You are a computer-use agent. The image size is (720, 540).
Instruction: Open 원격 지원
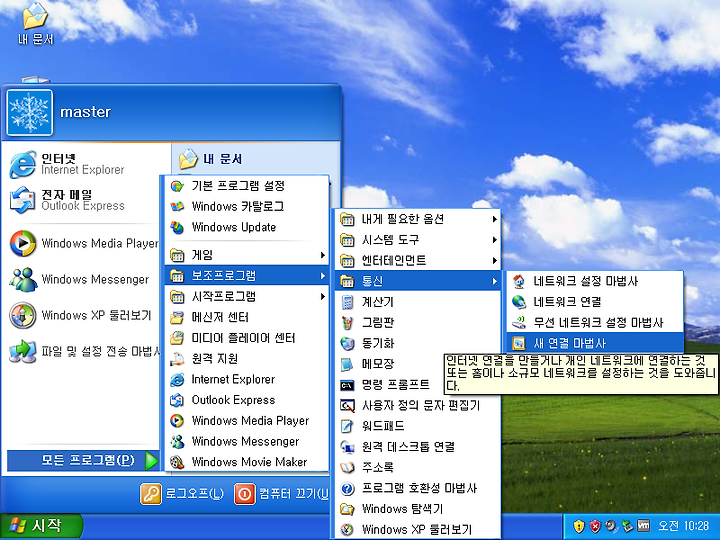pyautogui.click(x=247, y=359)
